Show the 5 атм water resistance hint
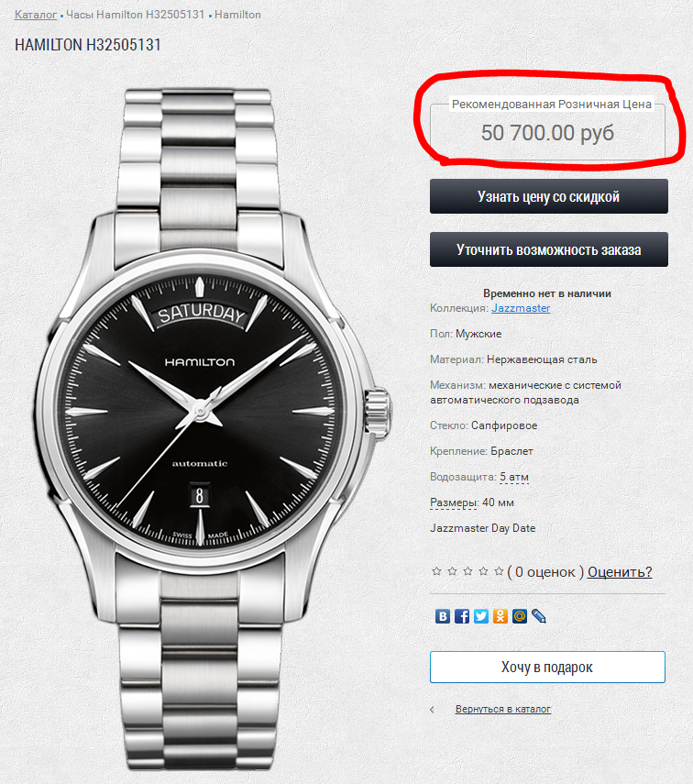 (x=514, y=477)
